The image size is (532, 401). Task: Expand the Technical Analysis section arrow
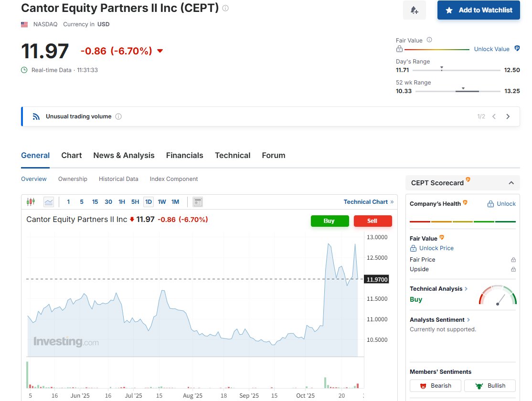[466, 289]
